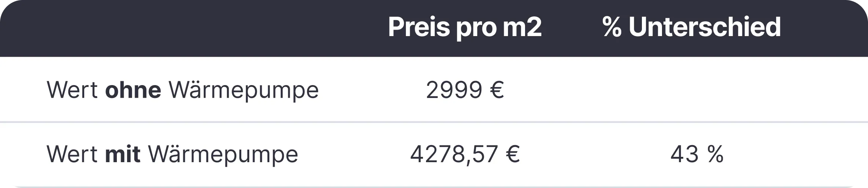Click "Wärmepumpe" in the mit row

[223, 155]
